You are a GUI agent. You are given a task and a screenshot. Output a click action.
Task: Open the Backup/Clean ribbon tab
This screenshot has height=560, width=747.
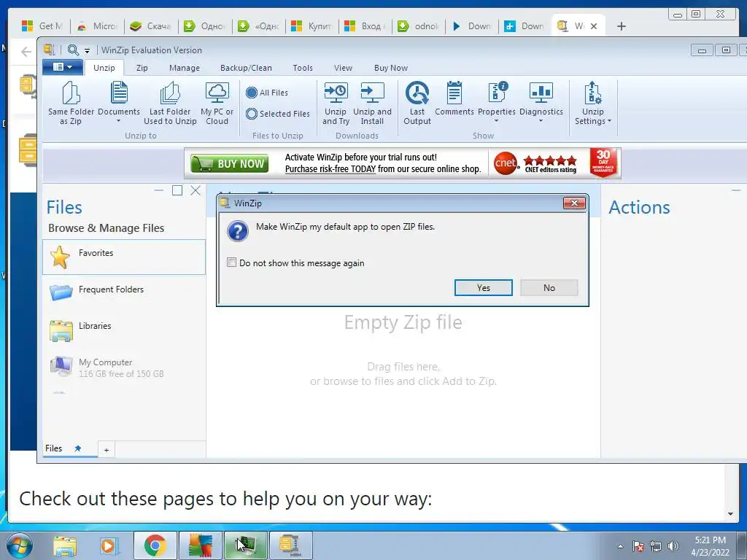[246, 68]
